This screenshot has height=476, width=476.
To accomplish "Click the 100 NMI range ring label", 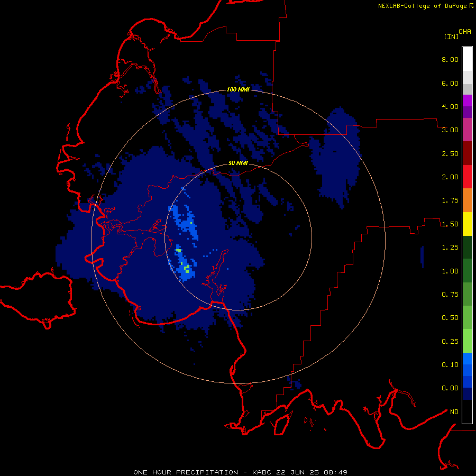I will click(238, 89).
